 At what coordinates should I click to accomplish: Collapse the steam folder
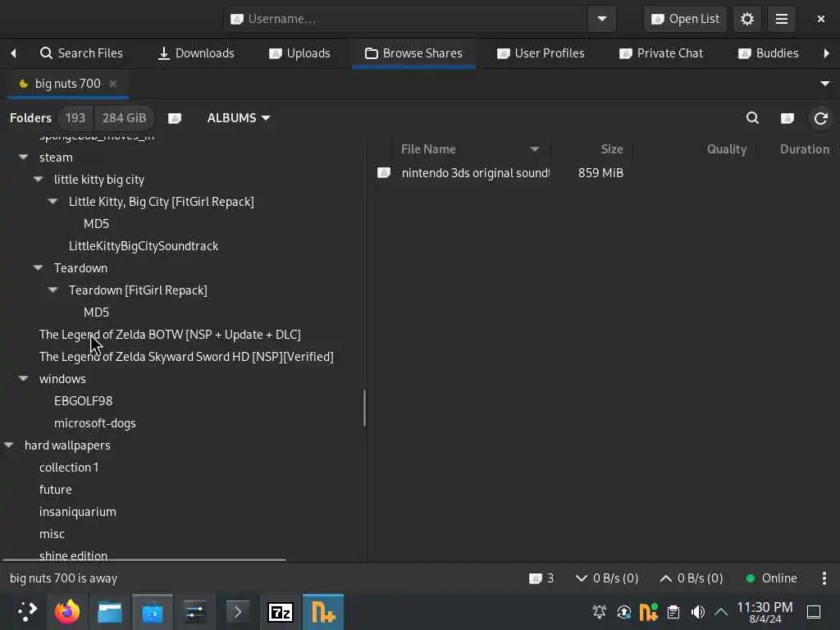[23, 157]
